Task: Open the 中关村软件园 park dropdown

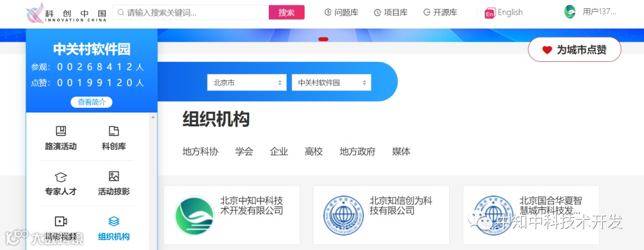Action: (332, 82)
